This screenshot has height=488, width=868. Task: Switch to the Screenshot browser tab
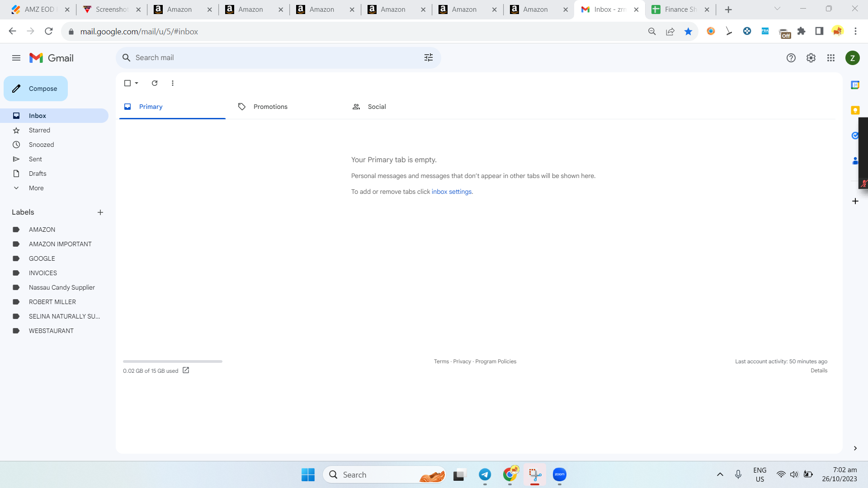click(112, 9)
